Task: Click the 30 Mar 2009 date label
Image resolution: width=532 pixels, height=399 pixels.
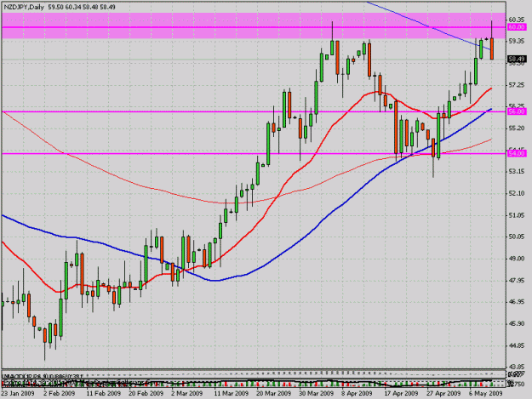Action: [x=316, y=393]
